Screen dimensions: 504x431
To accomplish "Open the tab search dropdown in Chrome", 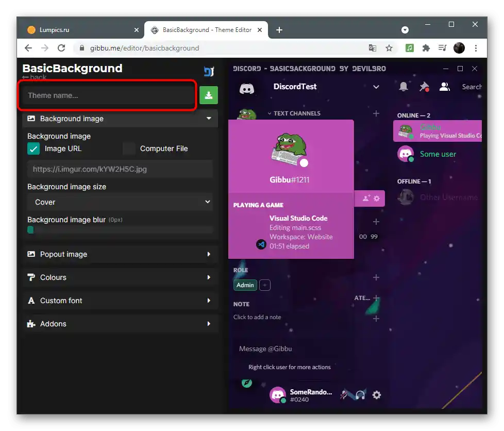I will (x=405, y=30).
